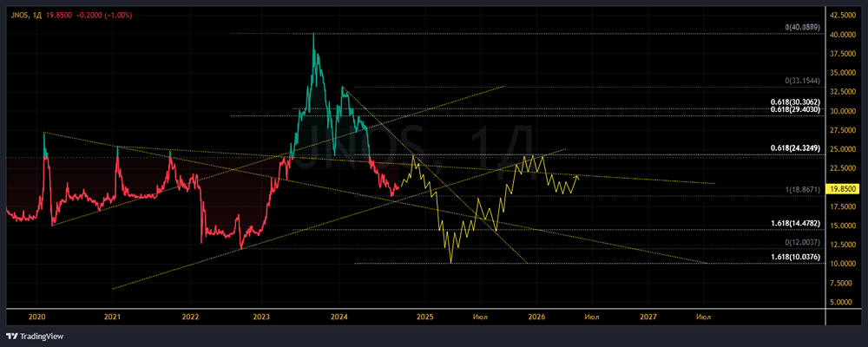
Task: Click the 0.618(30.3062) retracement label
Action: [x=794, y=102]
